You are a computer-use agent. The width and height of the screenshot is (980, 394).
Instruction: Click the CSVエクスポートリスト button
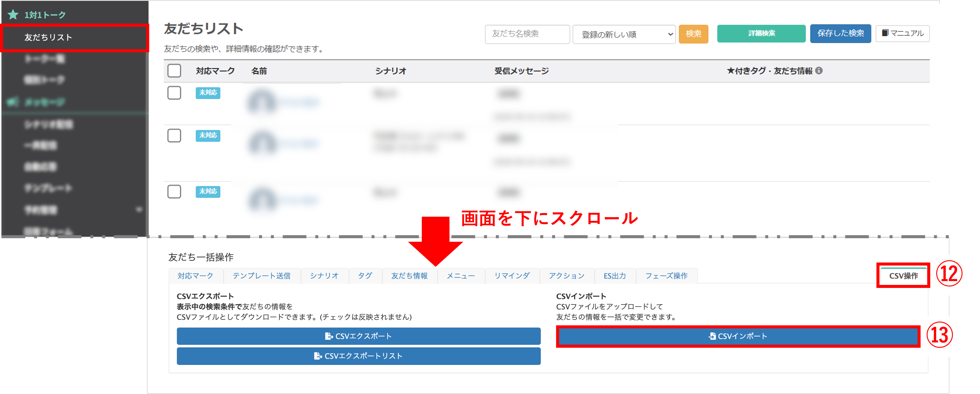point(358,356)
